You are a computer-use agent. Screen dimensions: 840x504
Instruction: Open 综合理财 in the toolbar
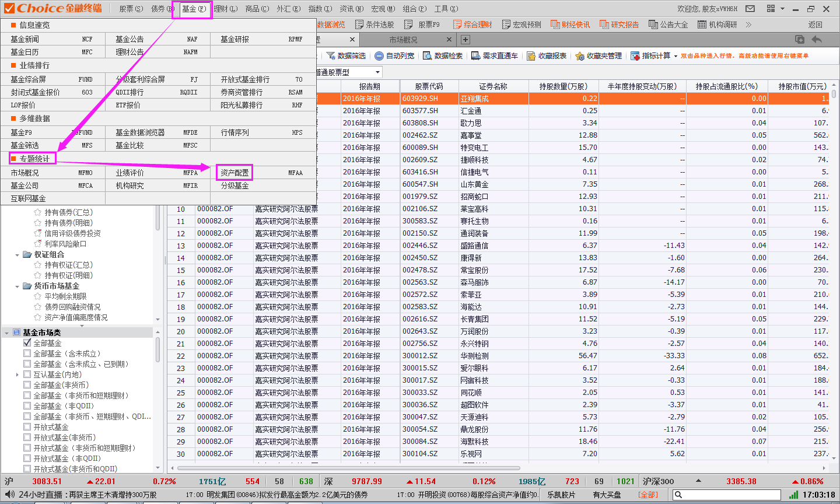pyautogui.click(x=471, y=24)
